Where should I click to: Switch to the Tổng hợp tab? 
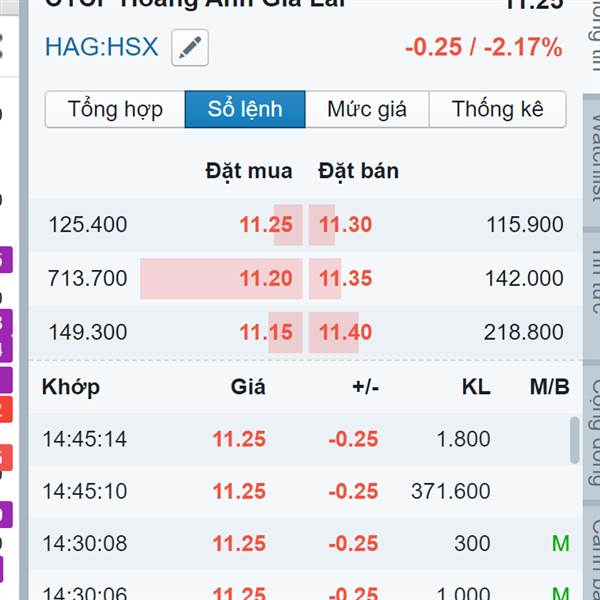pyautogui.click(x=115, y=109)
